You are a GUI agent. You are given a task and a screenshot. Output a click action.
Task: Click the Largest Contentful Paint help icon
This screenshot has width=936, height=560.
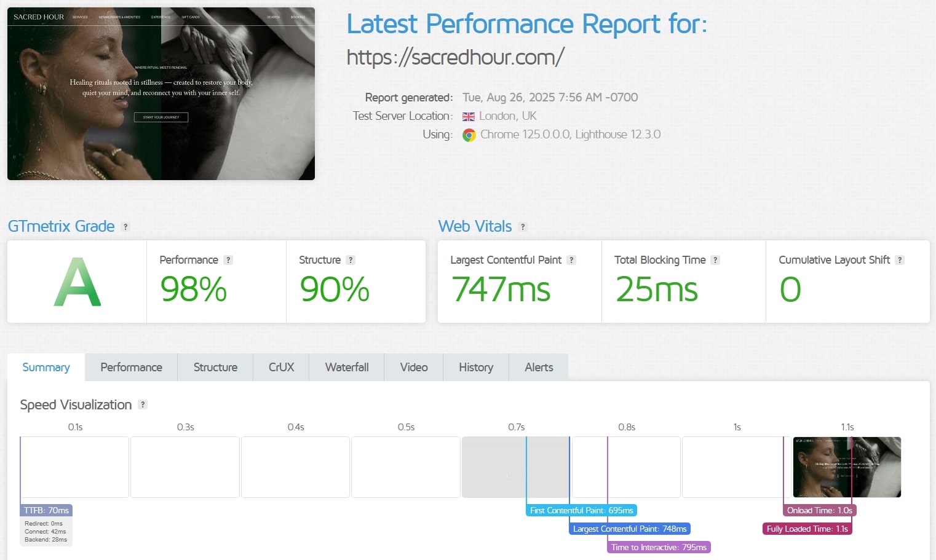[571, 260]
